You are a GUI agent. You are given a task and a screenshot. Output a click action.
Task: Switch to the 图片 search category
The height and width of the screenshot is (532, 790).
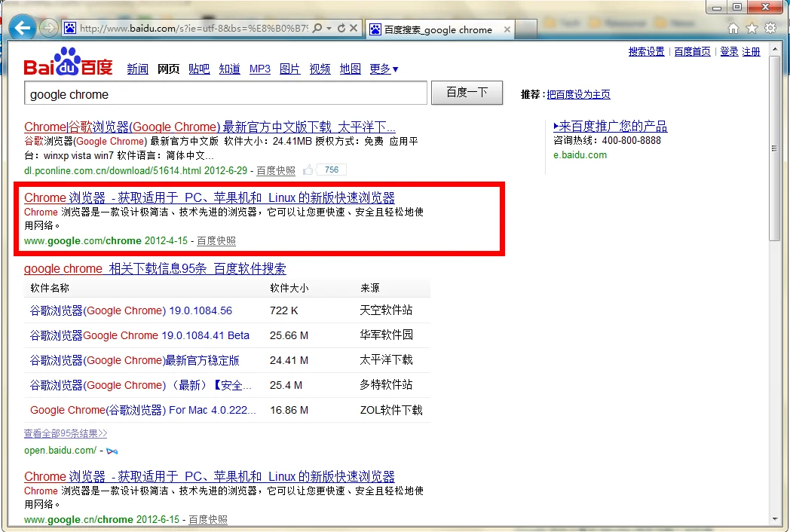[289, 69]
